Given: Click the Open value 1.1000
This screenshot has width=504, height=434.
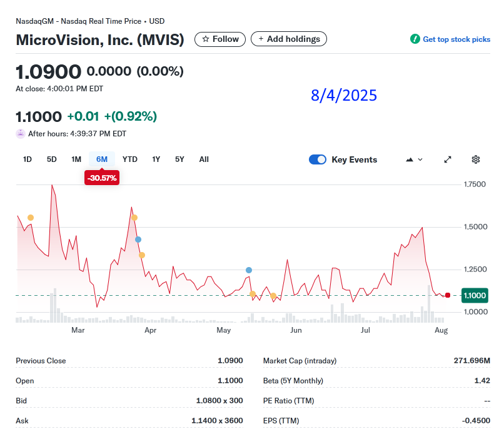Looking at the screenshot, I should [230, 380].
